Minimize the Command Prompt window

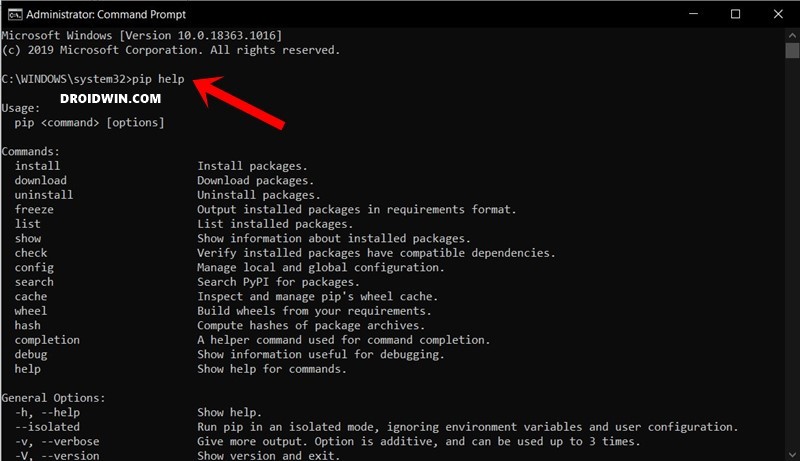coord(693,14)
